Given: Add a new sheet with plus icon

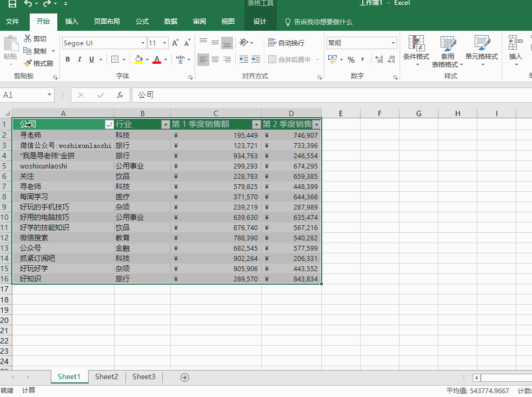Looking at the screenshot, I should [x=185, y=377].
